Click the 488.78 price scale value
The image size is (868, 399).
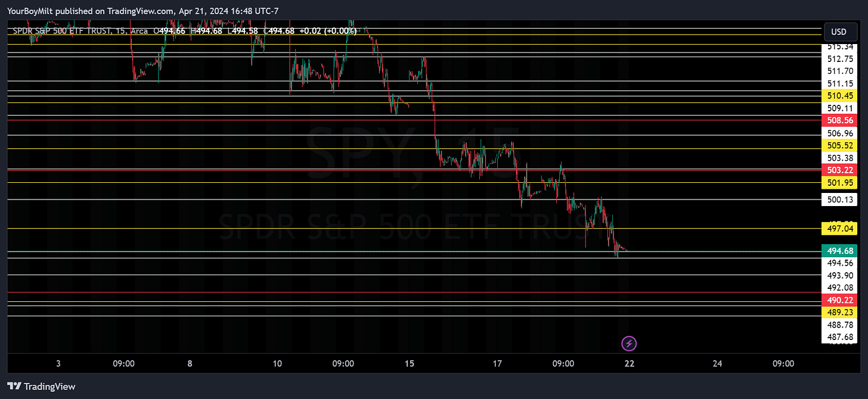tap(840, 325)
